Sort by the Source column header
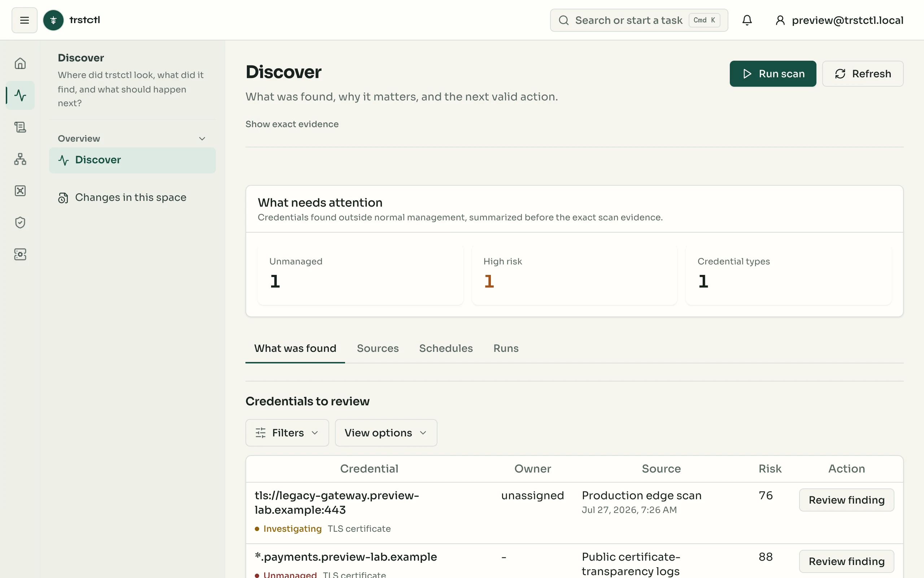924x578 pixels. (x=661, y=469)
